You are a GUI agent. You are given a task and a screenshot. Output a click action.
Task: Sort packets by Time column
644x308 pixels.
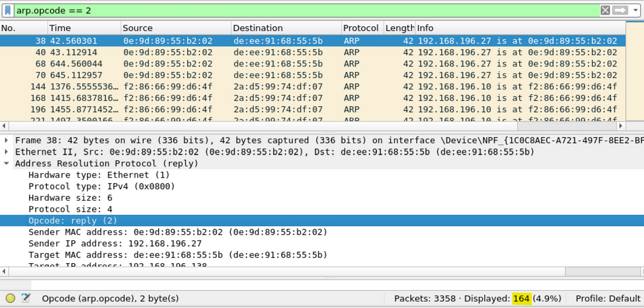(84, 28)
